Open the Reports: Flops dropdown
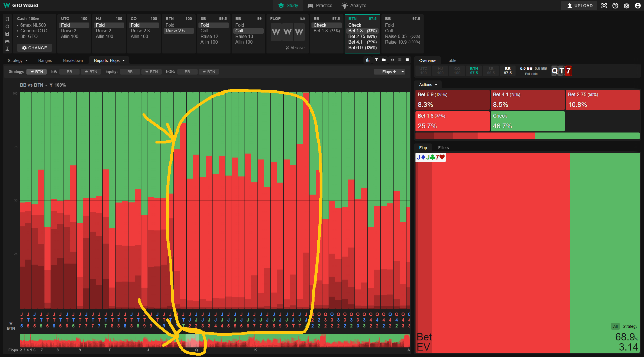 point(109,60)
